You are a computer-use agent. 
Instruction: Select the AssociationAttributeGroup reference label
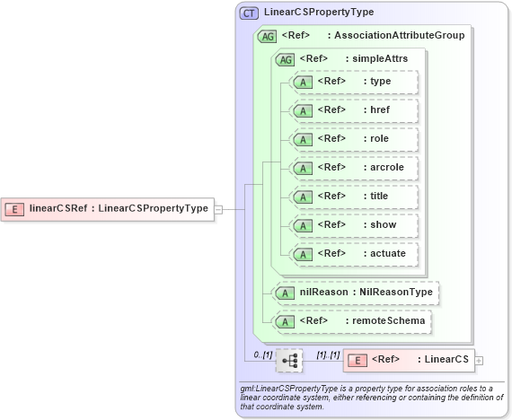[374, 35]
